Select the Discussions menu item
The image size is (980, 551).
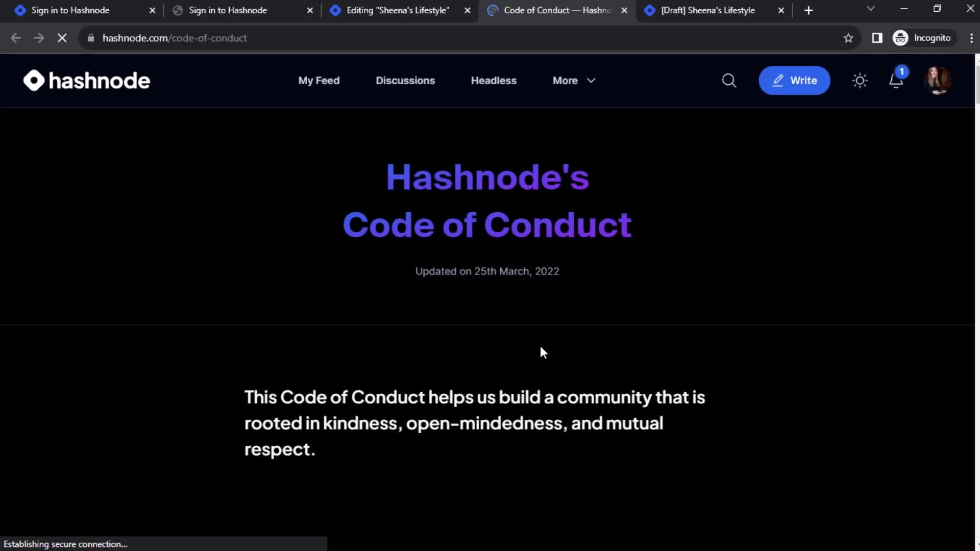[405, 80]
